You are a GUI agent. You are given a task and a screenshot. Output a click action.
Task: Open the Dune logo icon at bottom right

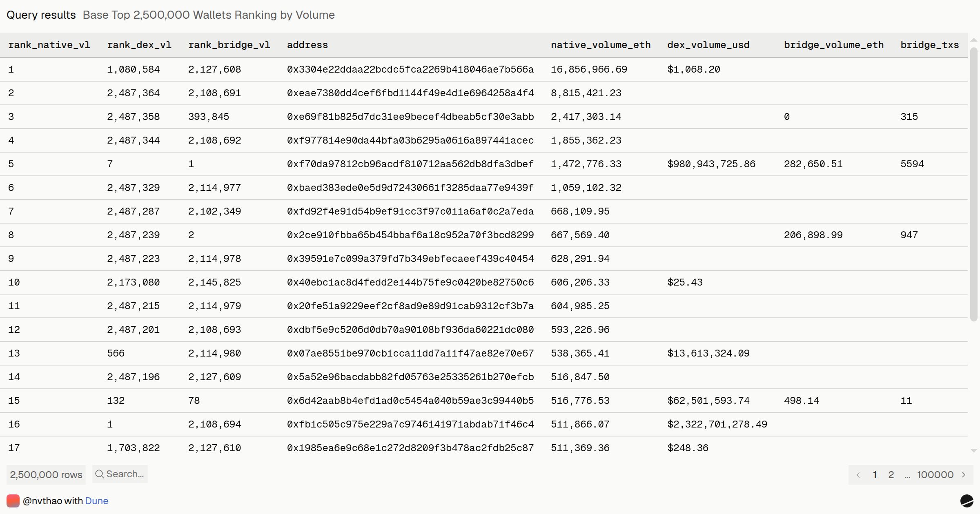[967, 501]
